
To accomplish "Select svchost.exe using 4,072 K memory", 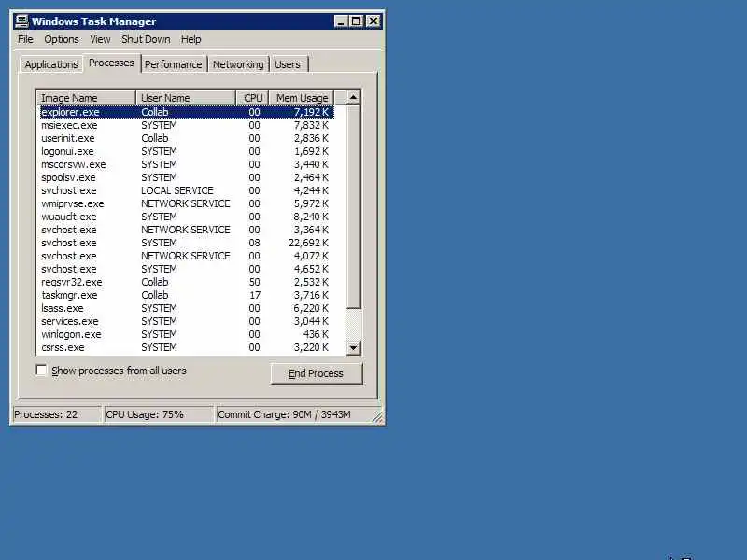I will 186,256.
